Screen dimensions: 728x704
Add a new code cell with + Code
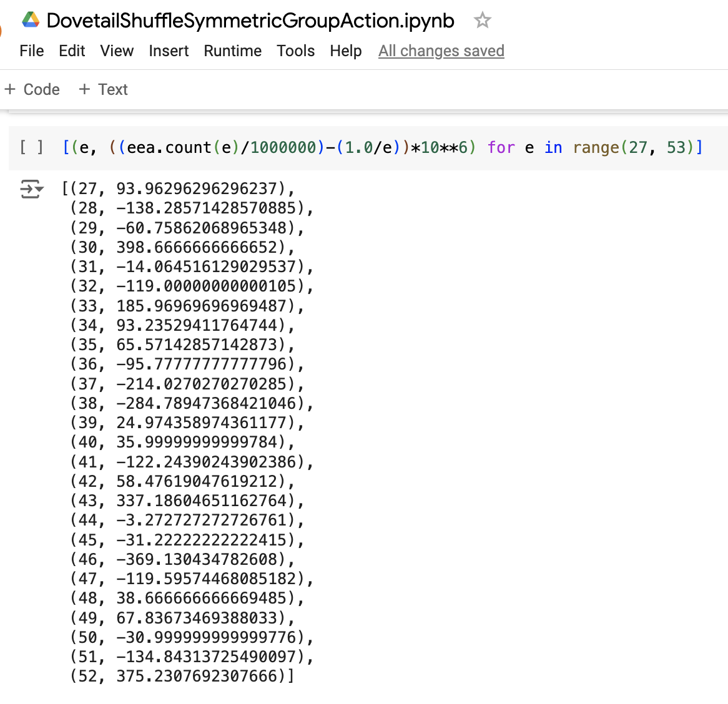click(x=32, y=89)
